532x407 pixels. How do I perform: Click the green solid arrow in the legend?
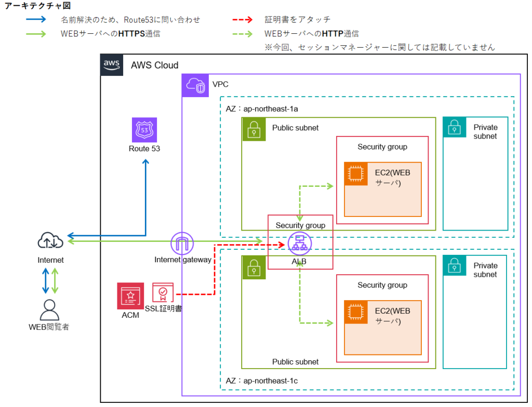[36, 34]
